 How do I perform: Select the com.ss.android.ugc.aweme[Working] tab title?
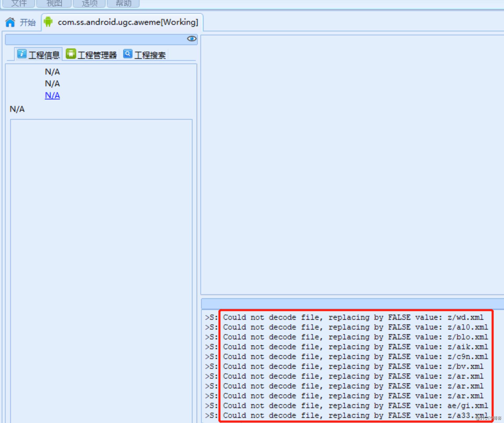[x=128, y=22]
